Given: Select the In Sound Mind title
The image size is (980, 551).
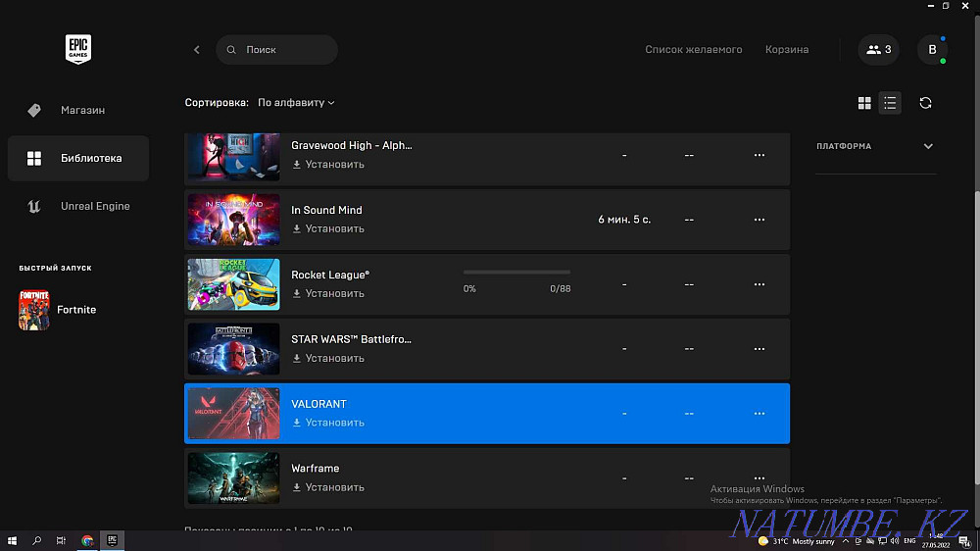Looking at the screenshot, I should pyautogui.click(x=326, y=210).
